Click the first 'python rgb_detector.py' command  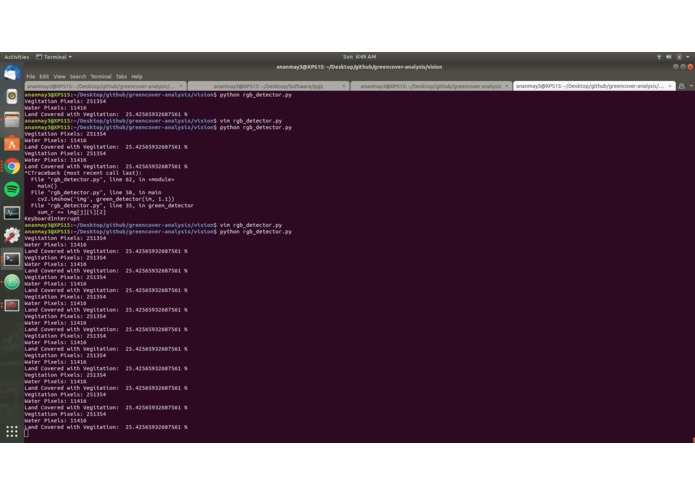pyautogui.click(x=256, y=95)
